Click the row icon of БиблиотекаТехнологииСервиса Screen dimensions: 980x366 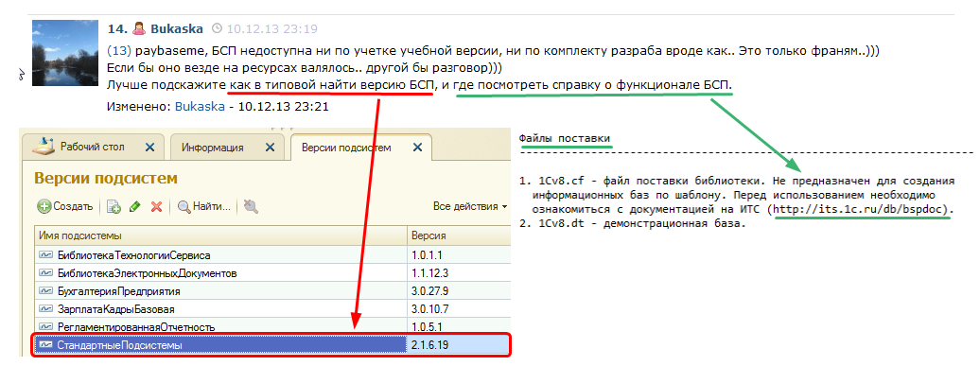pos(45,254)
